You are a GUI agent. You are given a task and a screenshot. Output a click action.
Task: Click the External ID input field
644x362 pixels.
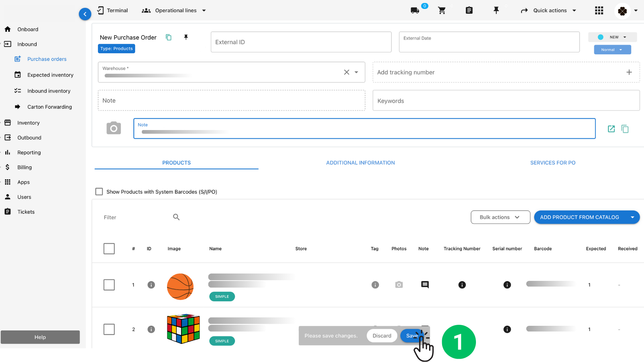click(301, 42)
